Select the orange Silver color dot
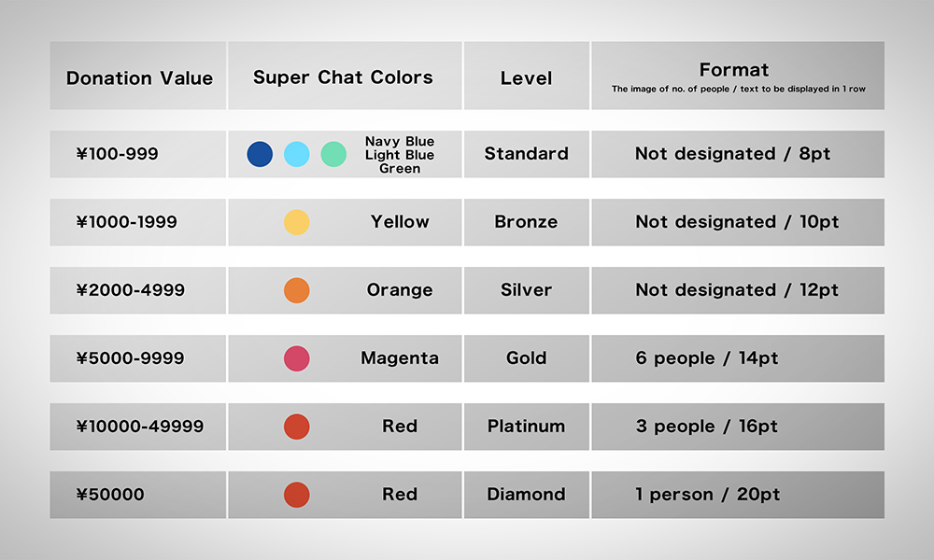Viewport: 934px width, 560px height. [x=297, y=290]
